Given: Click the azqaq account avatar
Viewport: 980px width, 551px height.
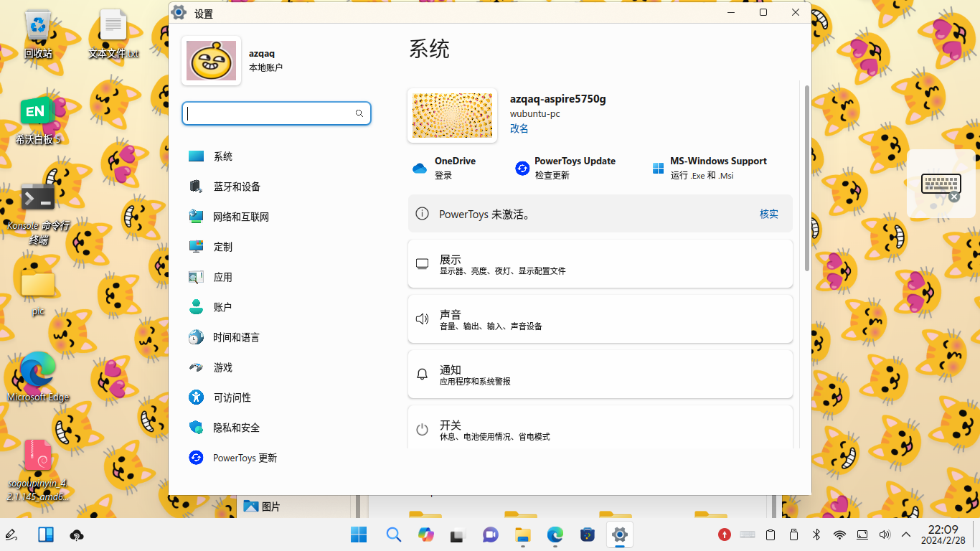Looking at the screenshot, I should click(212, 60).
